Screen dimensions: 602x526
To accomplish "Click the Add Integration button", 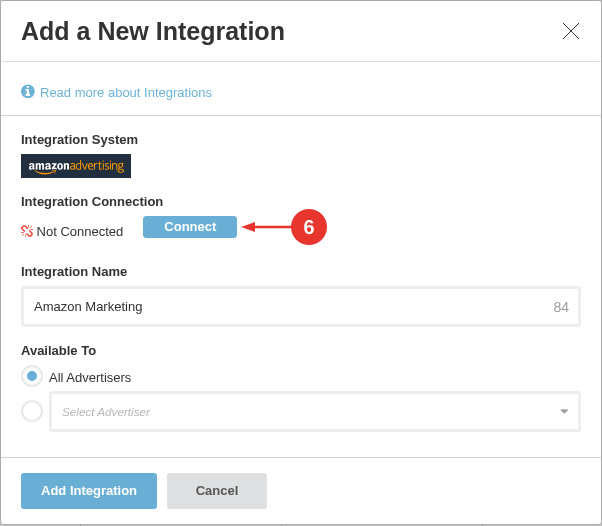I will coord(89,491).
